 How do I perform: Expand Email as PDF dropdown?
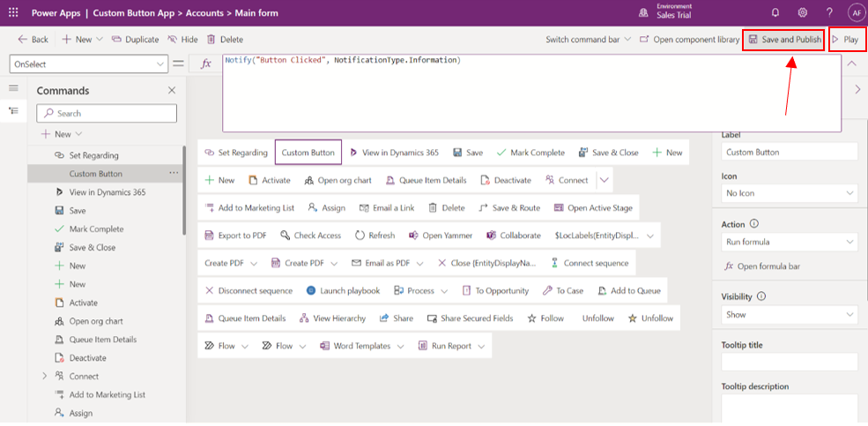[420, 263]
